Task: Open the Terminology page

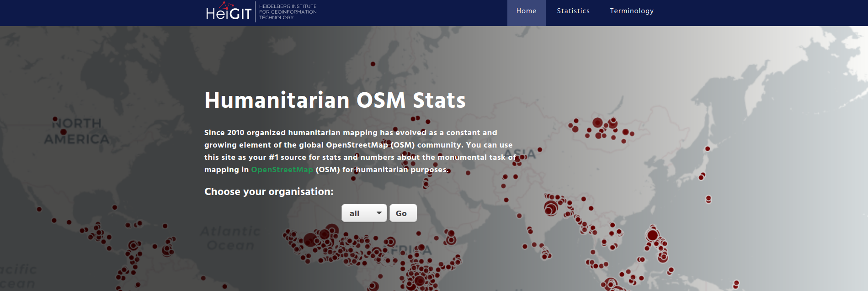Action: [632, 11]
